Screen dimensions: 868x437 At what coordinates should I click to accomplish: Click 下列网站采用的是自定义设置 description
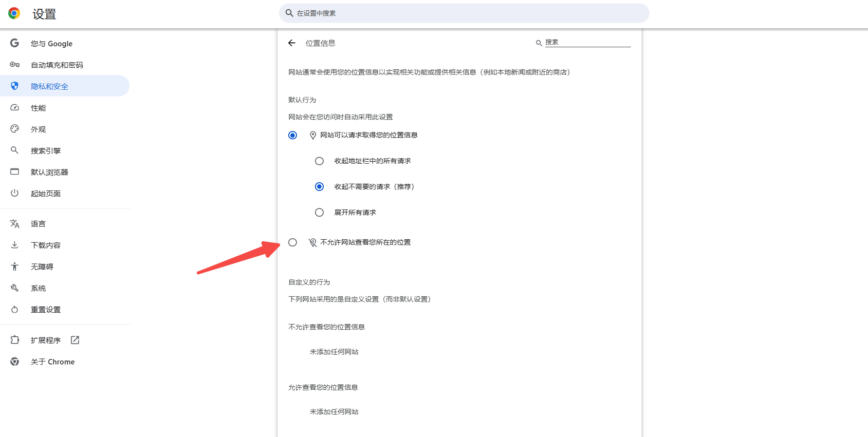point(360,299)
